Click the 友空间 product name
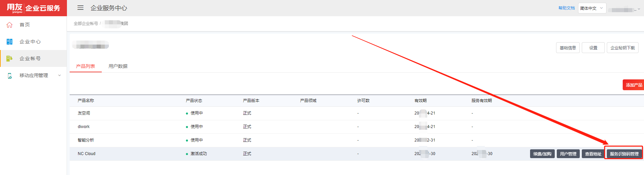This screenshot has height=175, width=644. point(84,113)
